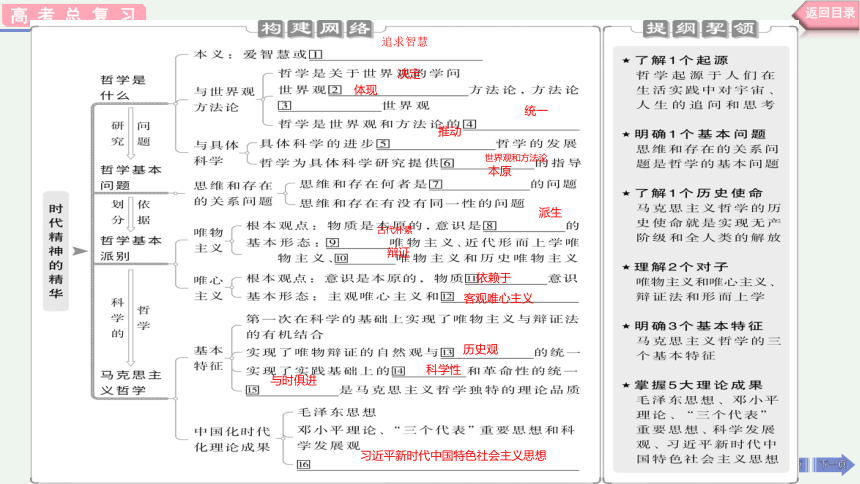Click the 唯心主义 branch label before 根本观点
860x484 pixels.
[x=208, y=288]
